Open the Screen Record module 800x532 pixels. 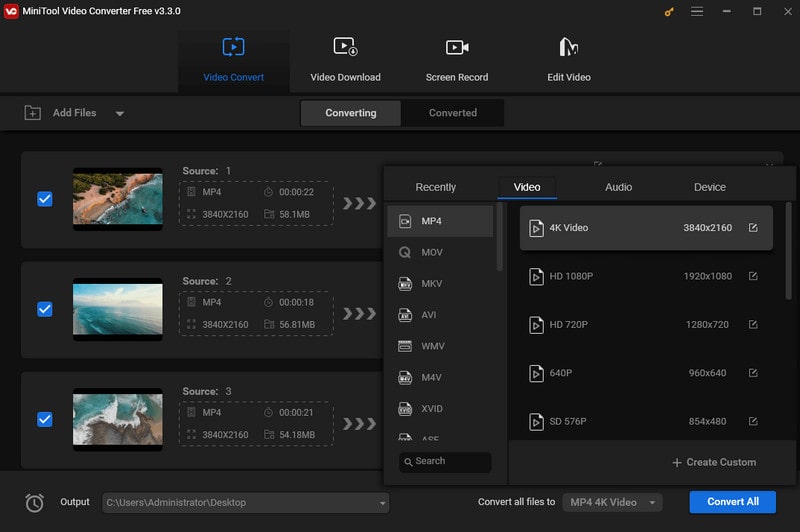[x=457, y=60]
